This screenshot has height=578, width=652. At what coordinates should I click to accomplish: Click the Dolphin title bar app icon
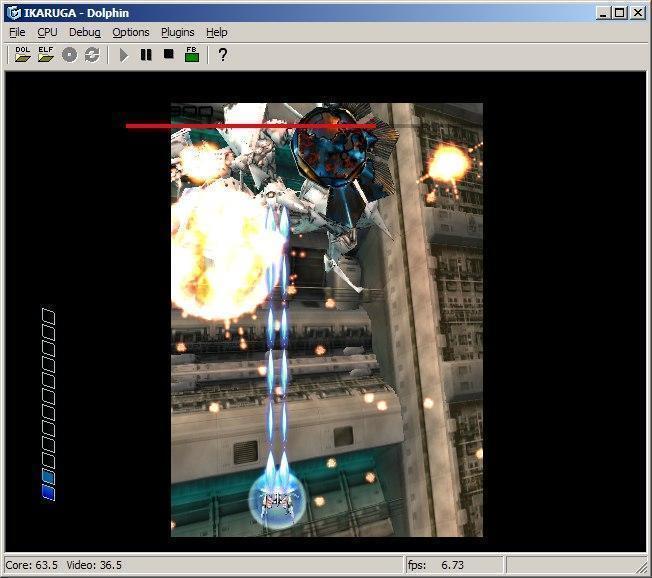pos(14,13)
